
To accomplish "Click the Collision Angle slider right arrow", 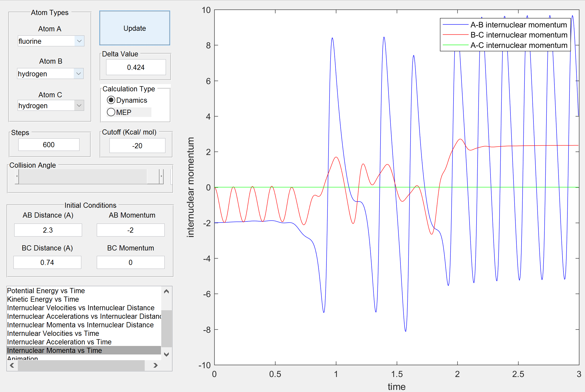I will 161,176.
